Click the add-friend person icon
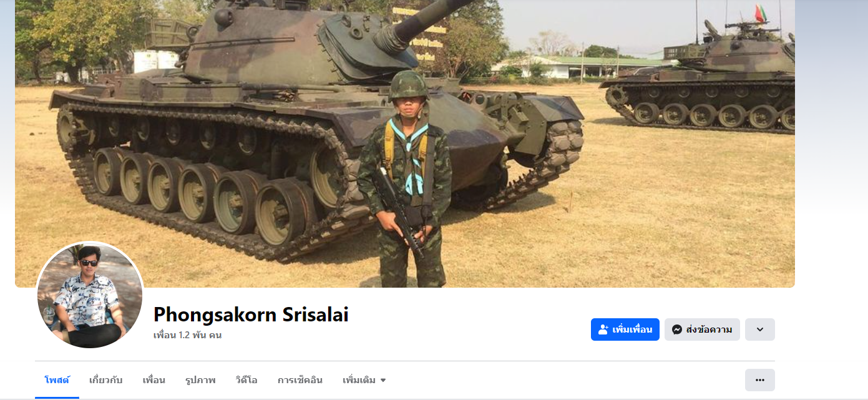This screenshot has height=400, width=868. 603,329
